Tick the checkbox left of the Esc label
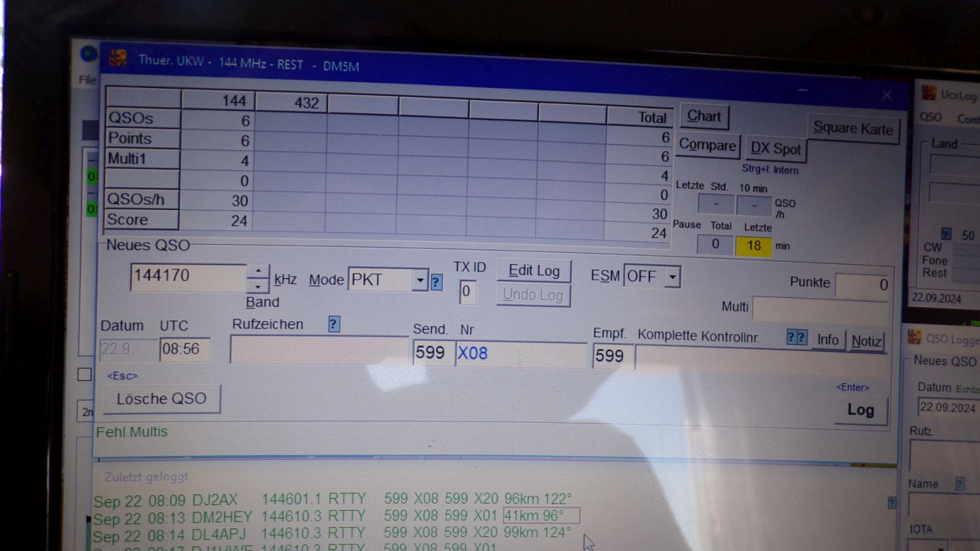The height and width of the screenshot is (551, 980). [84, 375]
